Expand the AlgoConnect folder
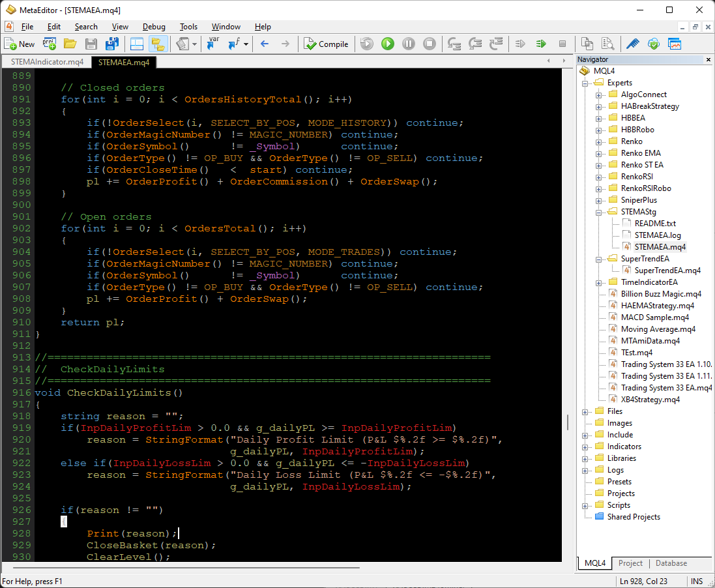715x588 pixels. 599,95
